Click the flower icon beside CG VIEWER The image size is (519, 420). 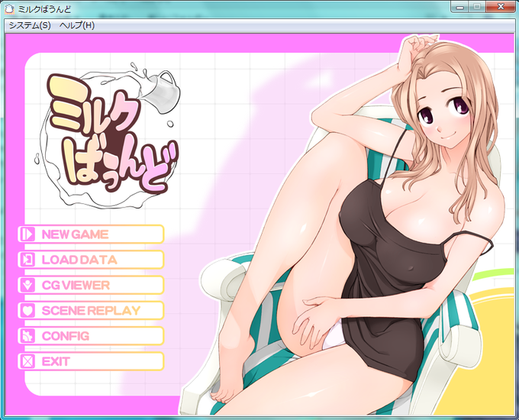27,285
